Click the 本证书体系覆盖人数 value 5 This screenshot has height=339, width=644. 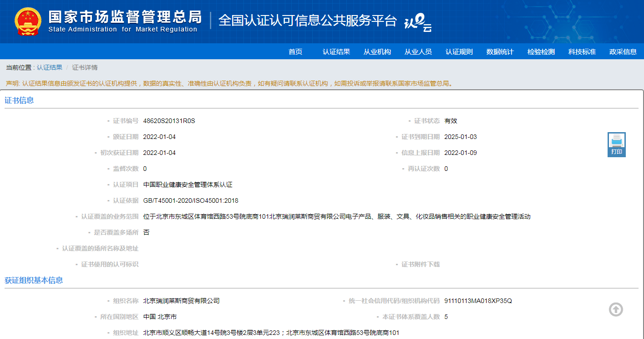pyautogui.click(x=446, y=317)
